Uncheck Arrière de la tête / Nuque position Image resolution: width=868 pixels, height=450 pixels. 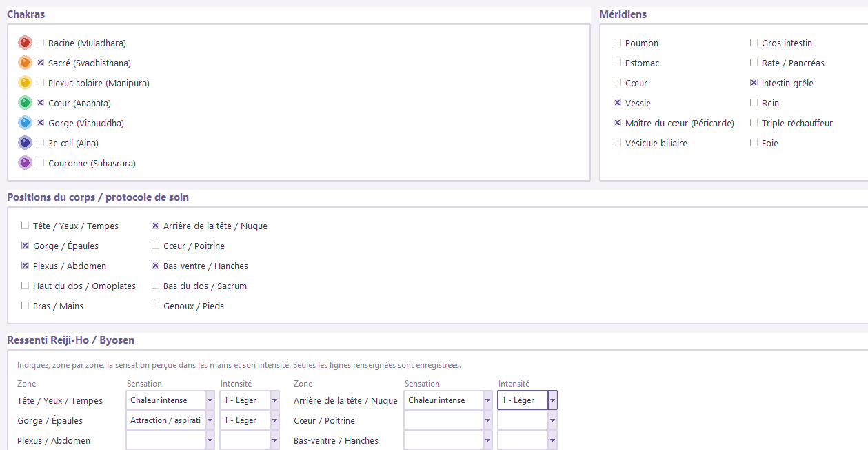pyautogui.click(x=156, y=226)
